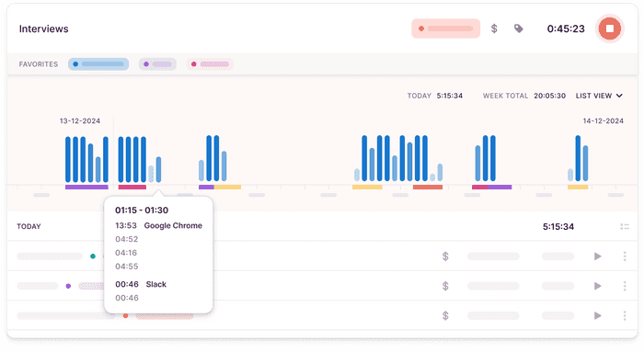The height and width of the screenshot is (353, 644).
Task: Click the 04:52 duration in the tooltip
Action: (x=127, y=239)
